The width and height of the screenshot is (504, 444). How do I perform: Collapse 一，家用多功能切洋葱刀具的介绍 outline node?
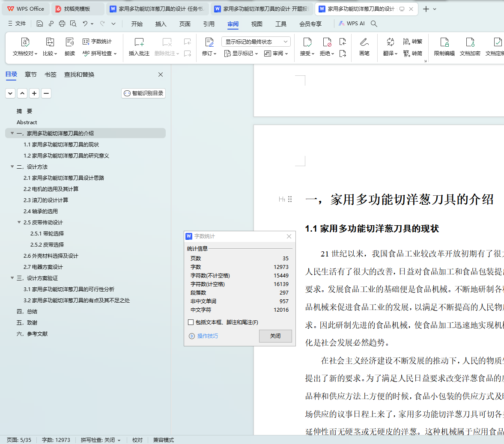[12, 133]
